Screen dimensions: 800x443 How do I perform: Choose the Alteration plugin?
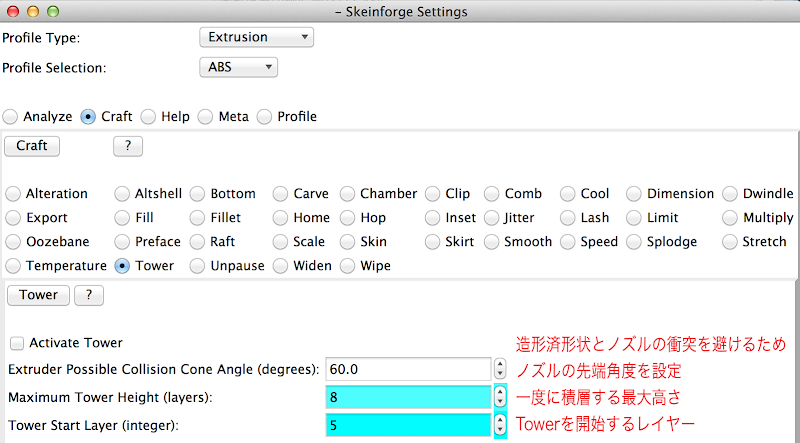[x=13, y=194]
